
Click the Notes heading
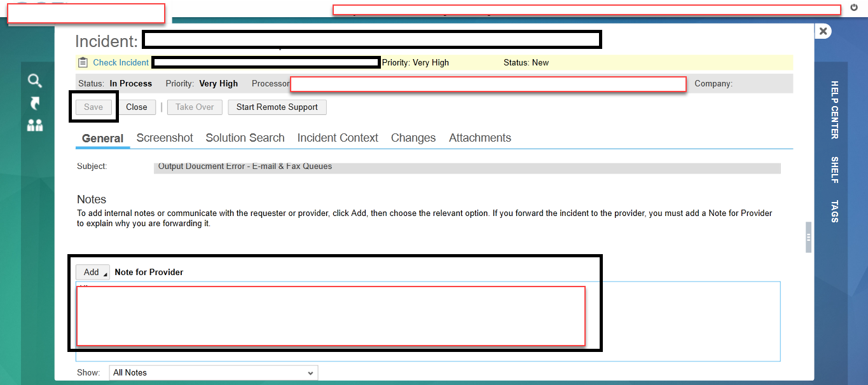tap(92, 199)
